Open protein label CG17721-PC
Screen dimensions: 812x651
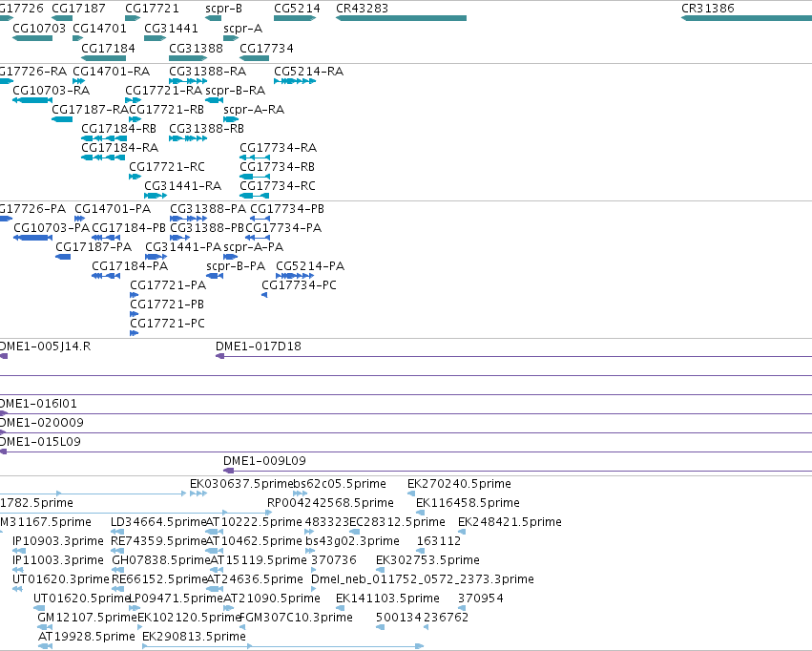pyautogui.click(x=167, y=324)
